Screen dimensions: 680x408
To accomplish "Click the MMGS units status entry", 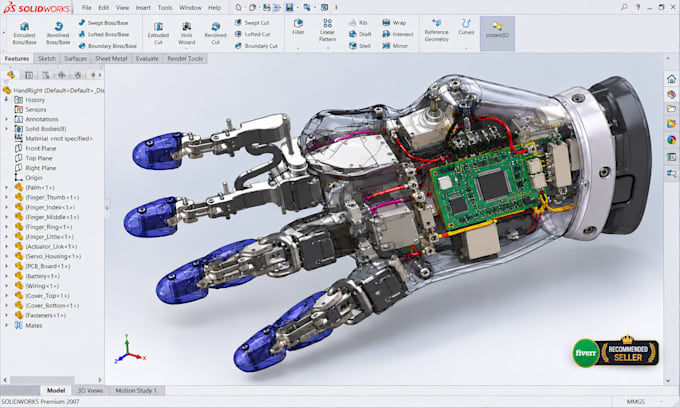I will click(635, 401).
